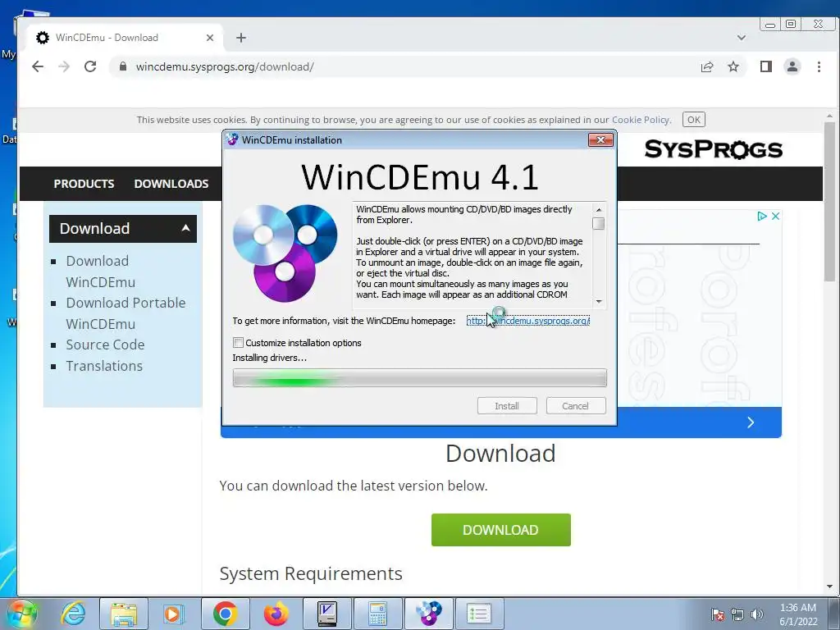Close the WinCDEmu installation dialog
Screen dimensions: 840x630
[600, 139]
